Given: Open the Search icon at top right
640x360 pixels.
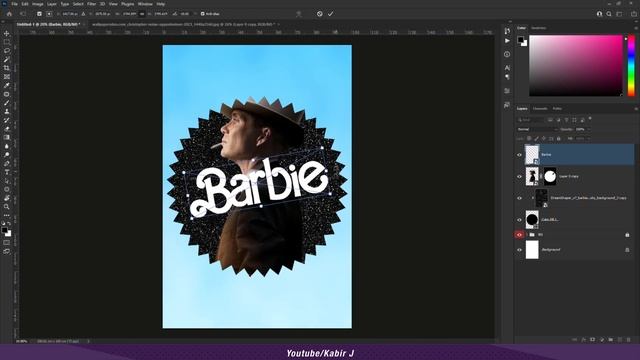Looking at the screenshot, I should coord(609,14).
